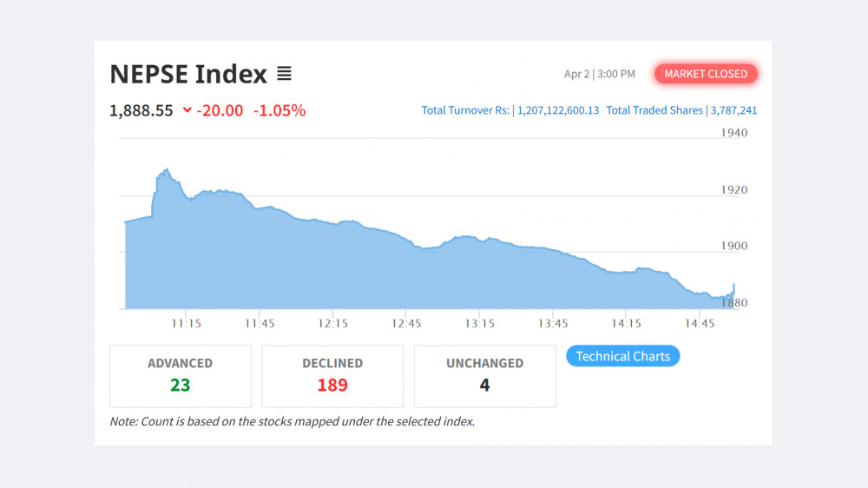Click the 14:45 time axis label
This screenshot has width=868, height=488.
pos(700,323)
